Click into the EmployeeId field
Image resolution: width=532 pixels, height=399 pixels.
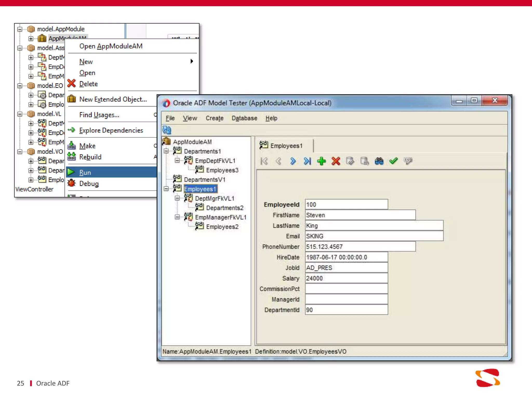[347, 204]
